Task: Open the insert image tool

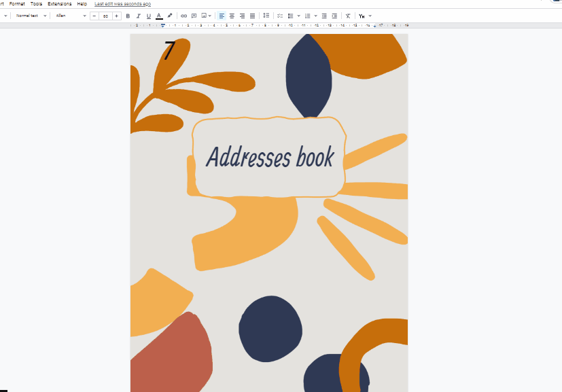Action: click(x=205, y=16)
